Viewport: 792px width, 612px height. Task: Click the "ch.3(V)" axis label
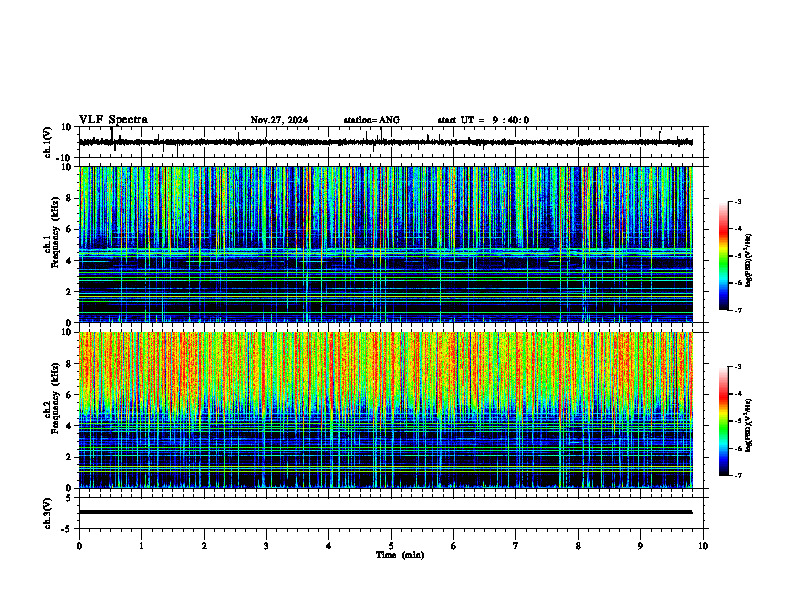pos(48,513)
